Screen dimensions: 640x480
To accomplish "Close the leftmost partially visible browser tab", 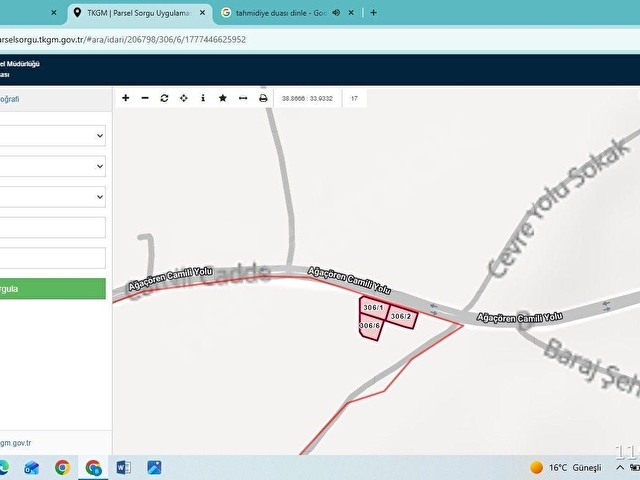I will pos(53,13).
